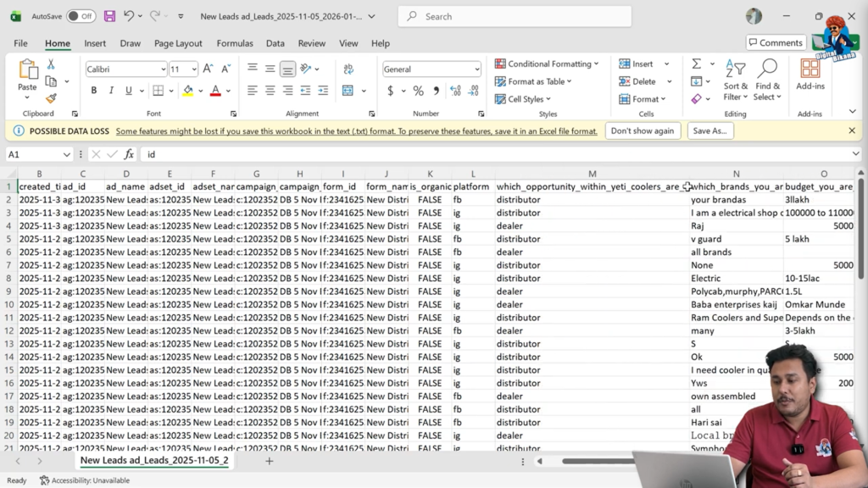Click the Find & Select icon
Screen dimensions: 868x488
tap(767, 80)
